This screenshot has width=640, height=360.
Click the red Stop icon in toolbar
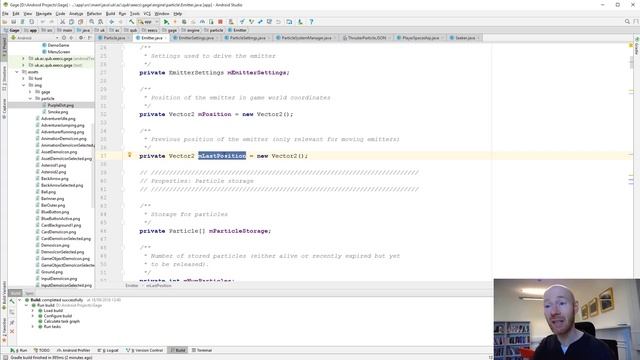coord(220,22)
